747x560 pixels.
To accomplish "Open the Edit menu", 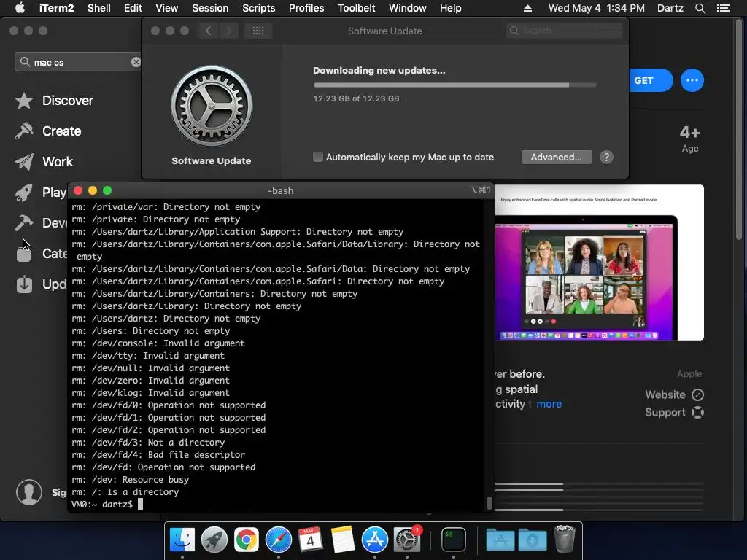I will click(x=133, y=8).
